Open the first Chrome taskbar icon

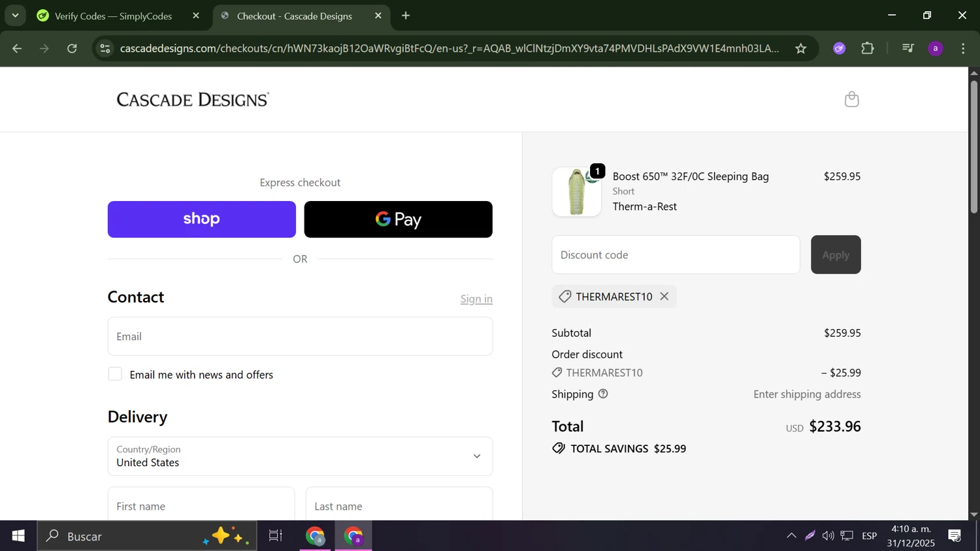click(316, 536)
